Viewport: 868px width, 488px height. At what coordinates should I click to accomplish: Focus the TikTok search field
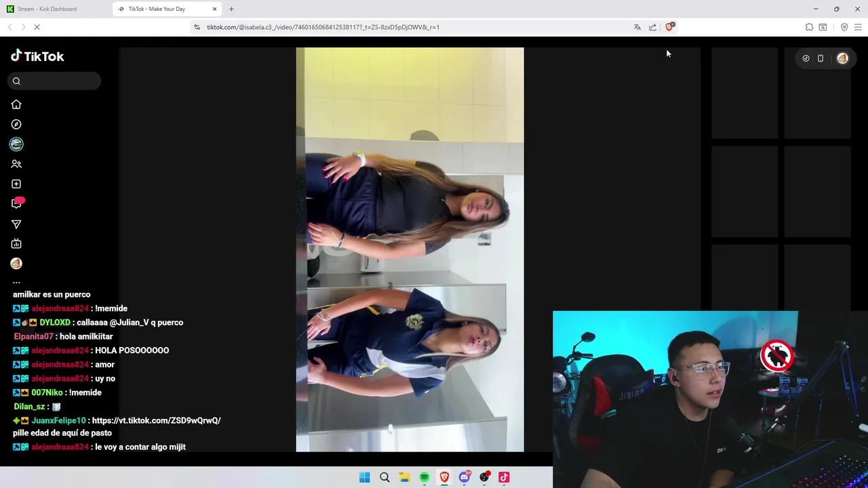pos(54,81)
